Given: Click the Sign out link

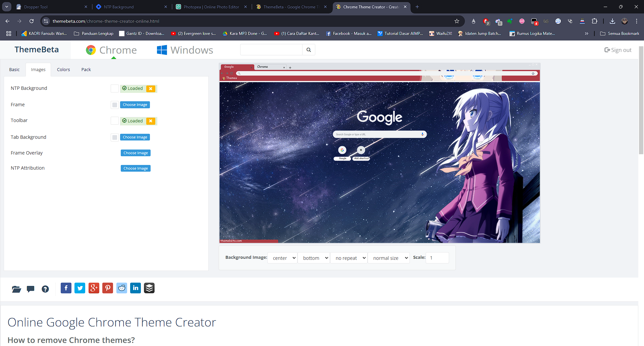Looking at the screenshot, I should tap(618, 50).
